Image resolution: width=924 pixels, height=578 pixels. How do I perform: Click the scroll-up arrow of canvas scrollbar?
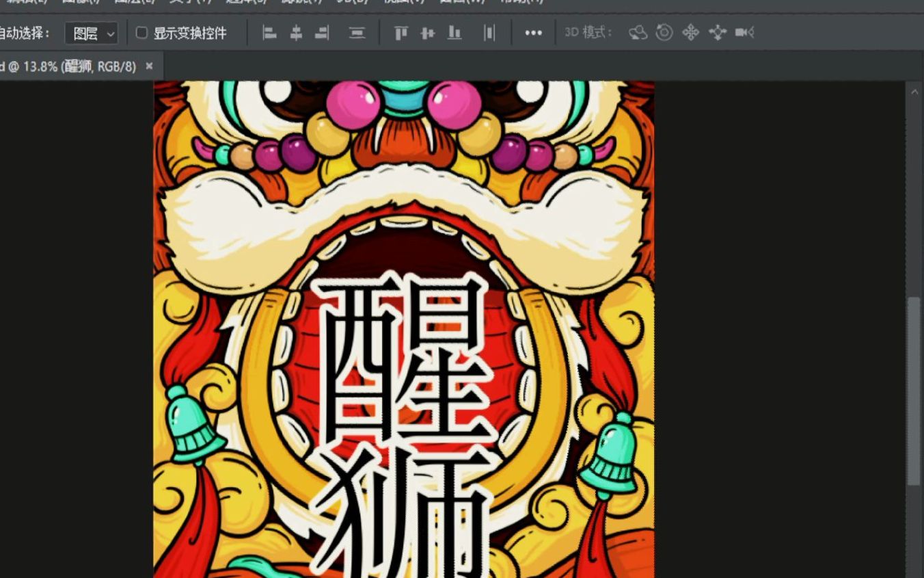pyautogui.click(x=914, y=90)
